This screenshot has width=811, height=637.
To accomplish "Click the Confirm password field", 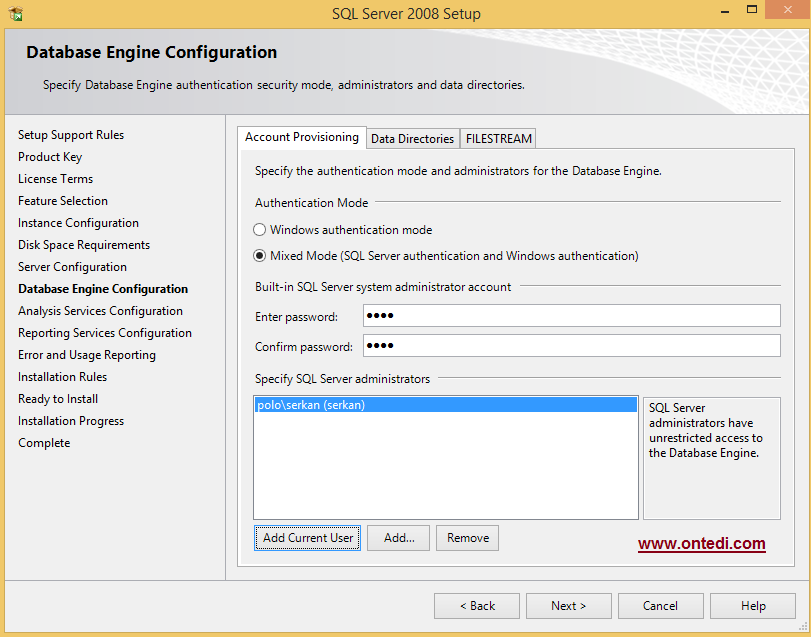I will [x=572, y=345].
